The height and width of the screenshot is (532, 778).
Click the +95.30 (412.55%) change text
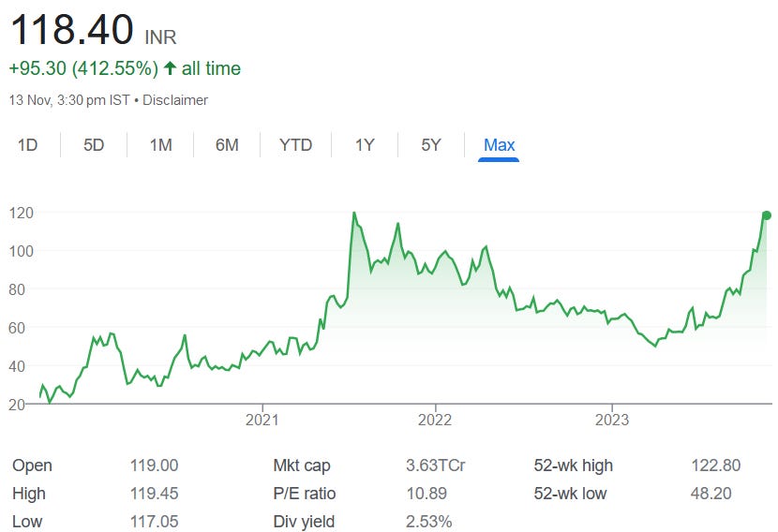83,68
